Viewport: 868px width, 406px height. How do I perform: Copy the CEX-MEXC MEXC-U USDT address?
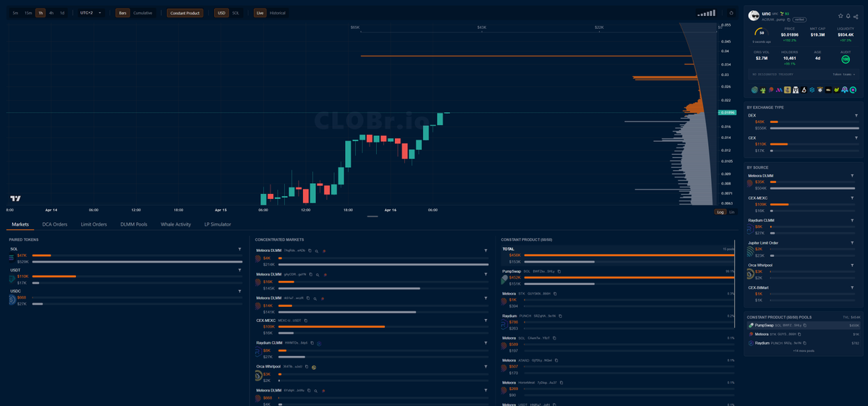pos(305,321)
